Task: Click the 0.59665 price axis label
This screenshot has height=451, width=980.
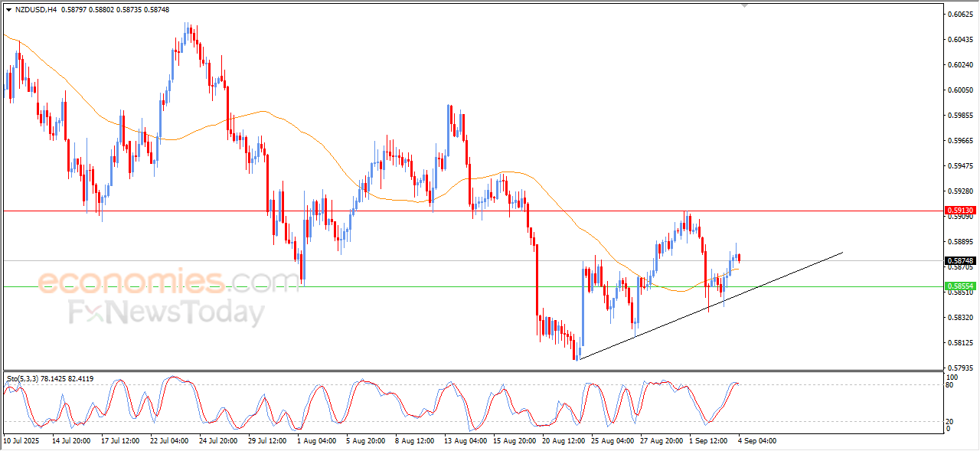Action: 962,141
